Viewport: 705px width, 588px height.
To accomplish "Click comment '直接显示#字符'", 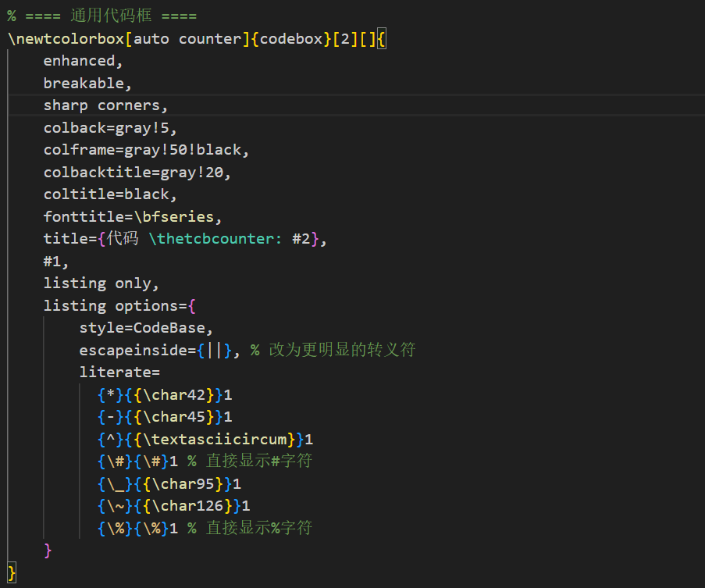I will coord(258,461).
